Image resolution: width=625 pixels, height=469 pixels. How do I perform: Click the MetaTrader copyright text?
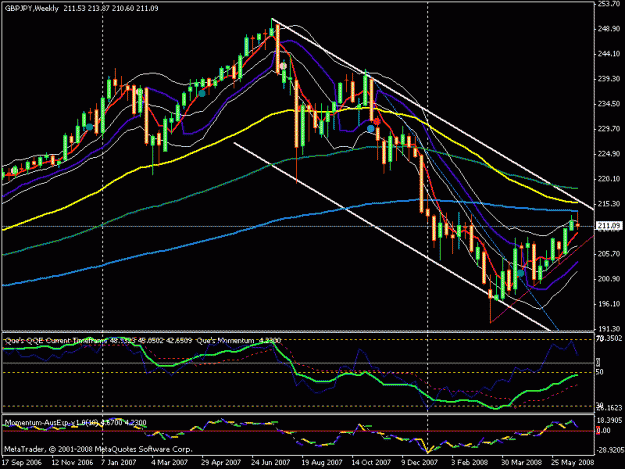point(98,449)
